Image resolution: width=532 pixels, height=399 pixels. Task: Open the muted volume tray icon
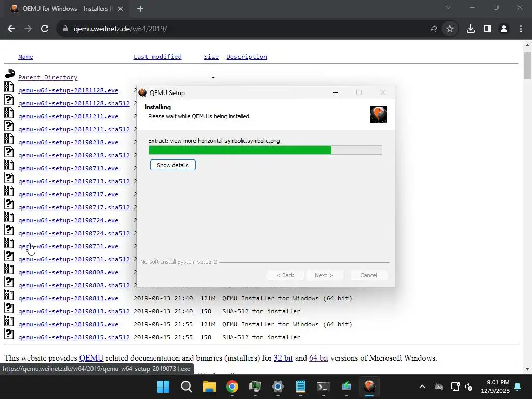469,387
